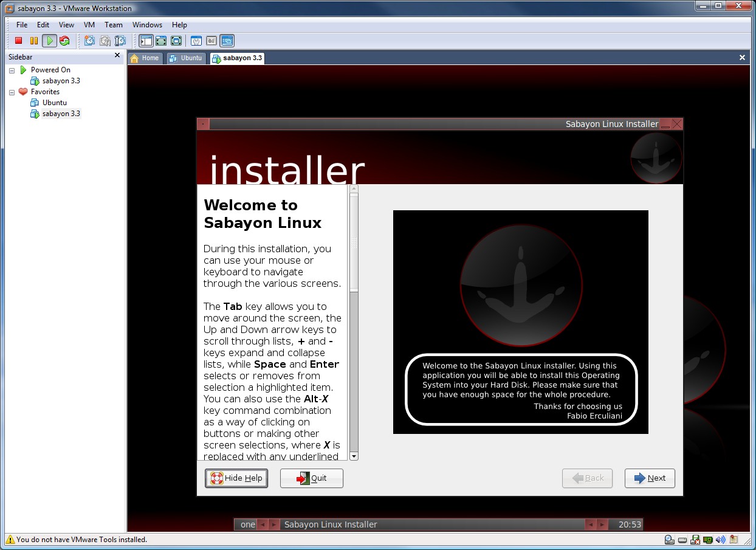
Task: Click the green Power On play icon
Action: point(49,41)
